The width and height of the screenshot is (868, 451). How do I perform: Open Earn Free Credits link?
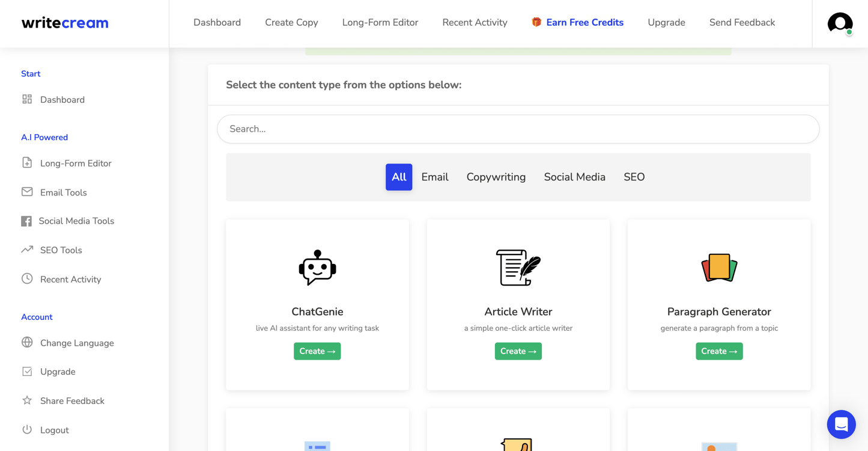(584, 23)
